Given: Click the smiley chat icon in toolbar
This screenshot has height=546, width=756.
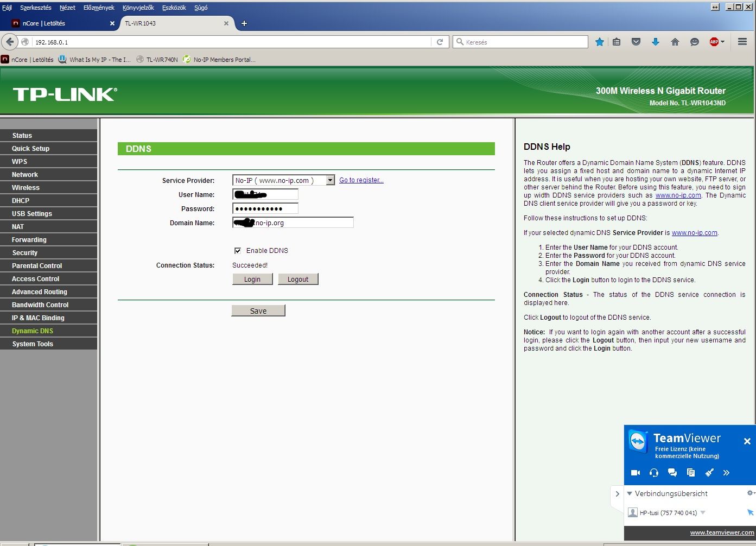Looking at the screenshot, I should 695,42.
